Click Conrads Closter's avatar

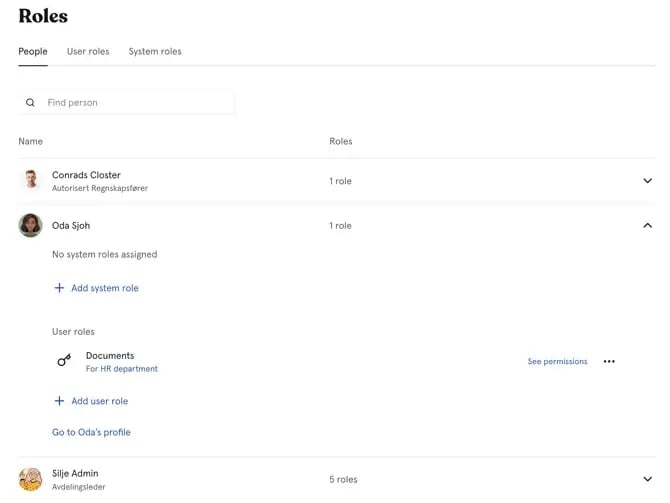30,179
